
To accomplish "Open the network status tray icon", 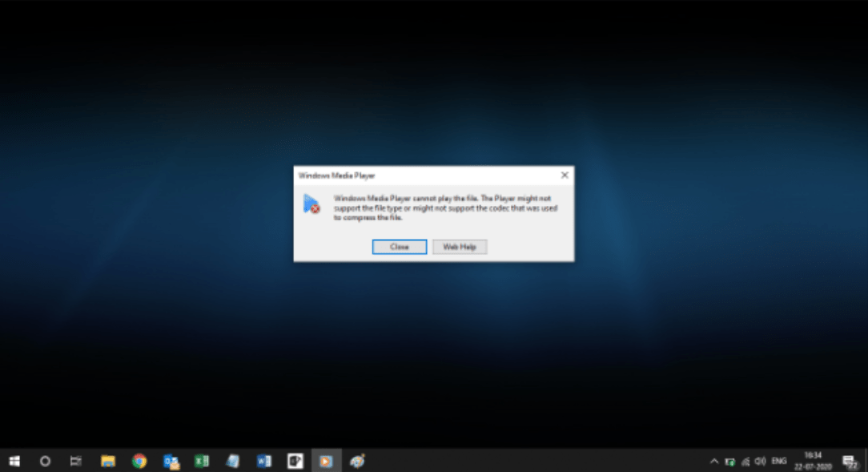I will point(745,462).
